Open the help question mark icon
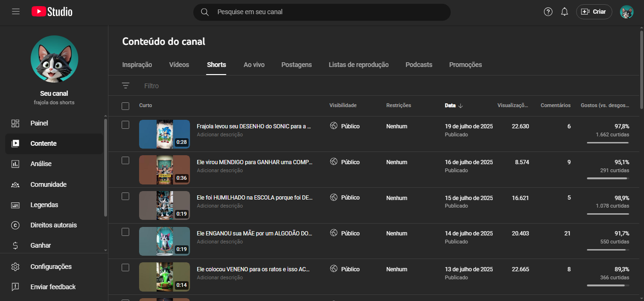This screenshot has height=301, width=644. pyautogui.click(x=548, y=12)
